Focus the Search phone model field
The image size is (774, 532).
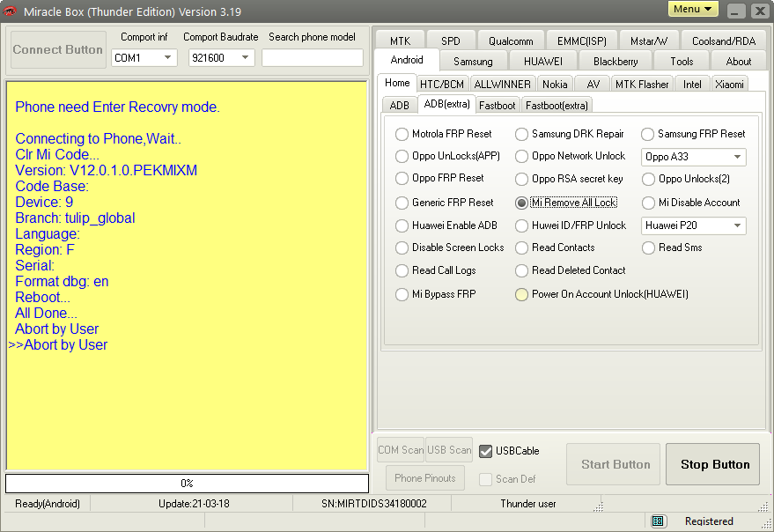[x=313, y=58]
